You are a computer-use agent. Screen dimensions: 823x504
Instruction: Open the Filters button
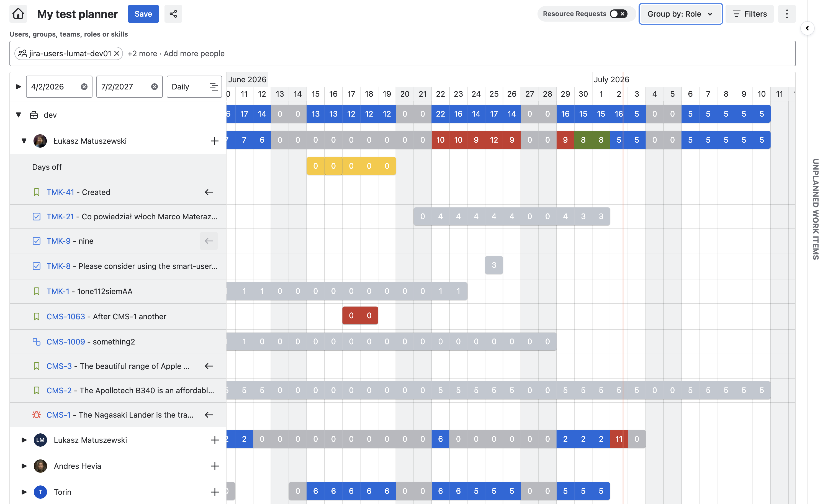click(x=750, y=14)
